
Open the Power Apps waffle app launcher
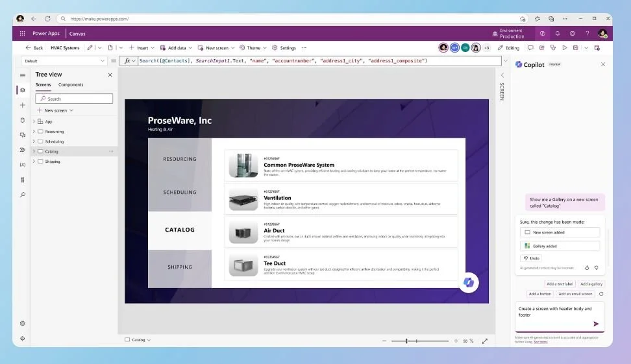(23, 33)
